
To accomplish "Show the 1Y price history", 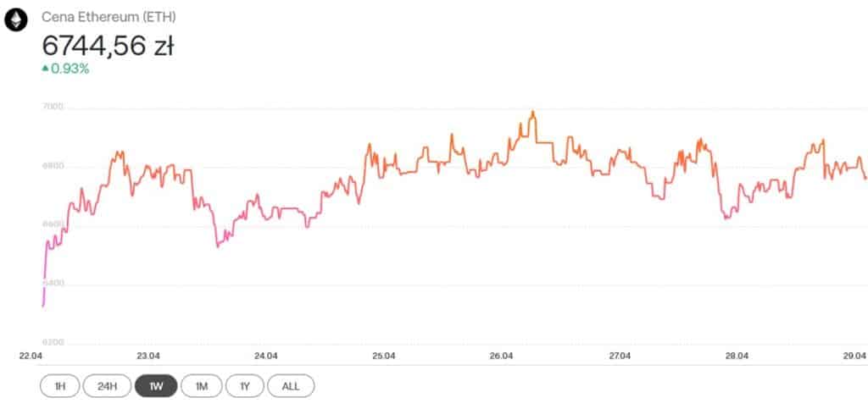I will click(245, 386).
